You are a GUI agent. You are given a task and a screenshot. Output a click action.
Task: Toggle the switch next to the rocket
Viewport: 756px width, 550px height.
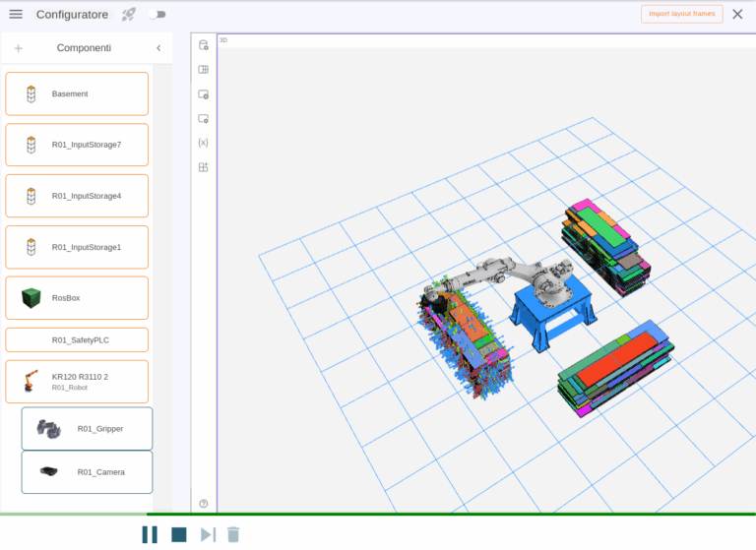157,15
